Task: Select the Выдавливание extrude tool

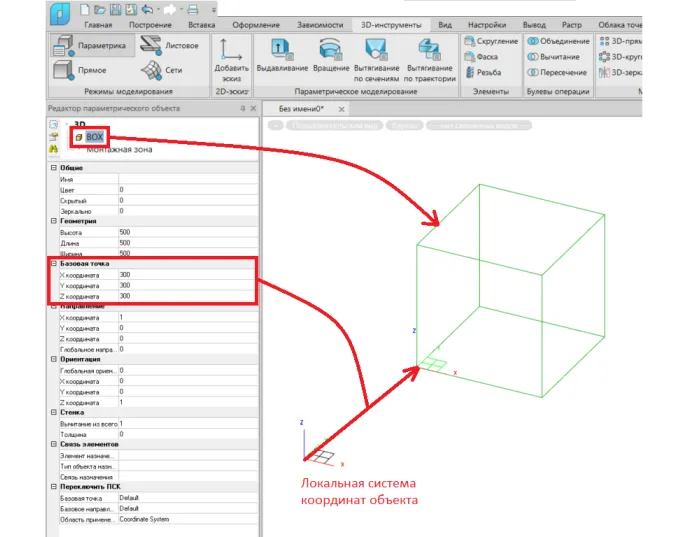Action: point(282,56)
